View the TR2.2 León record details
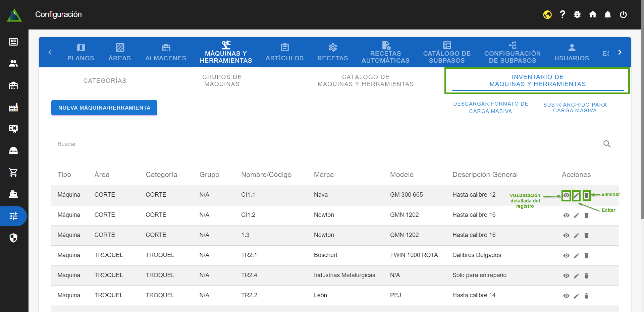 (x=566, y=296)
